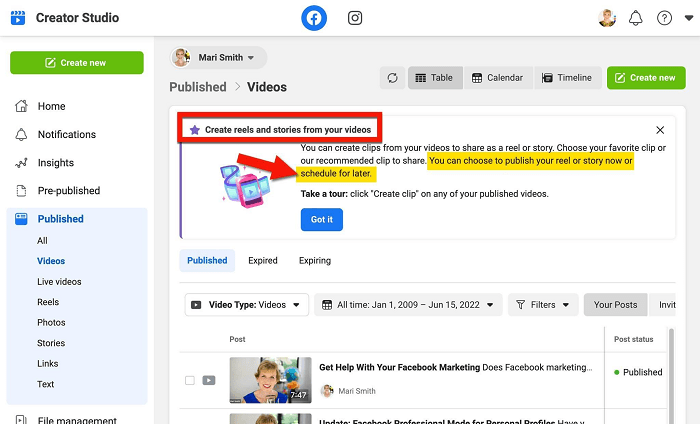The image size is (700, 424).
Task: Tick the checkbox for Get Help With Your Facebook Marketing
Action: (190, 380)
